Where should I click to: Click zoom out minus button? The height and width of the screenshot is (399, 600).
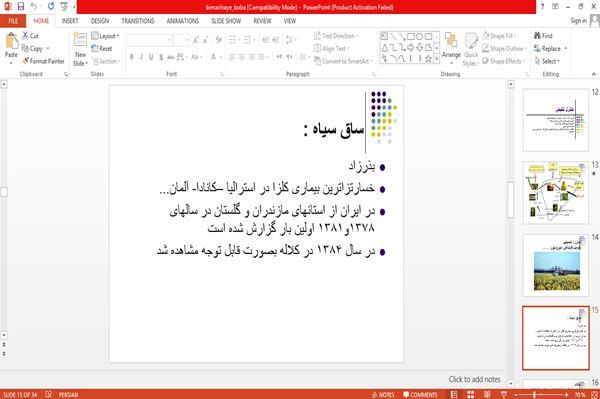tap(515, 394)
